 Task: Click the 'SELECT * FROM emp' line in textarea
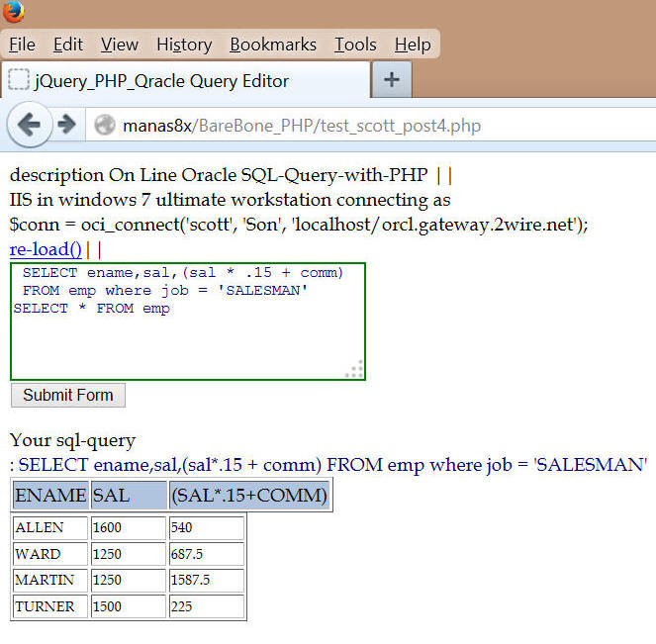click(x=92, y=309)
